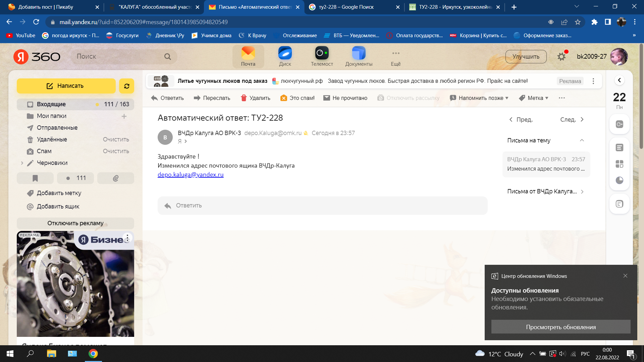Filter emails with attachments
The width and height of the screenshot is (644, 362).
(115, 178)
